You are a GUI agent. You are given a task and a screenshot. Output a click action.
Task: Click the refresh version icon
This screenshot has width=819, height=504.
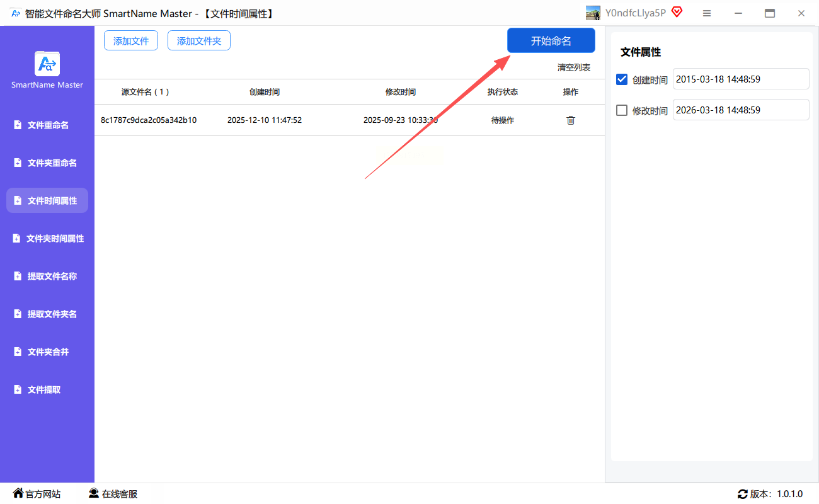point(742,494)
